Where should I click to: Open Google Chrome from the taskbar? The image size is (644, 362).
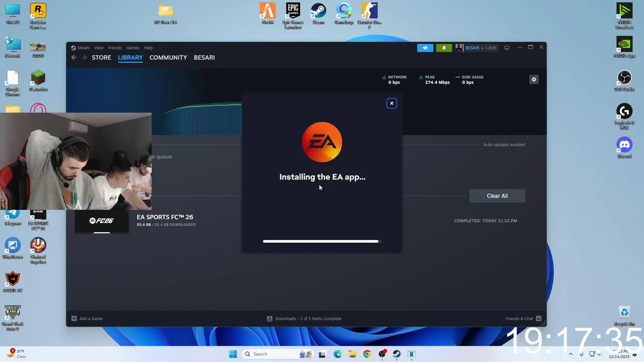pos(367,354)
